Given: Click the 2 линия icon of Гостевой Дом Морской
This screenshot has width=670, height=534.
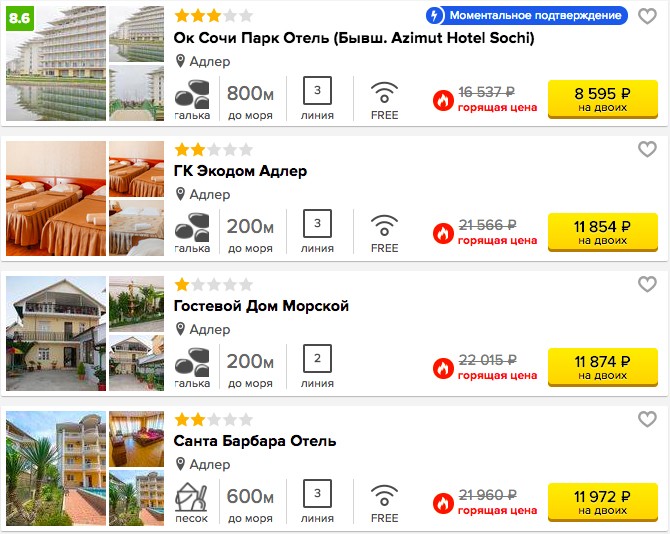Looking at the screenshot, I should pos(317,358).
